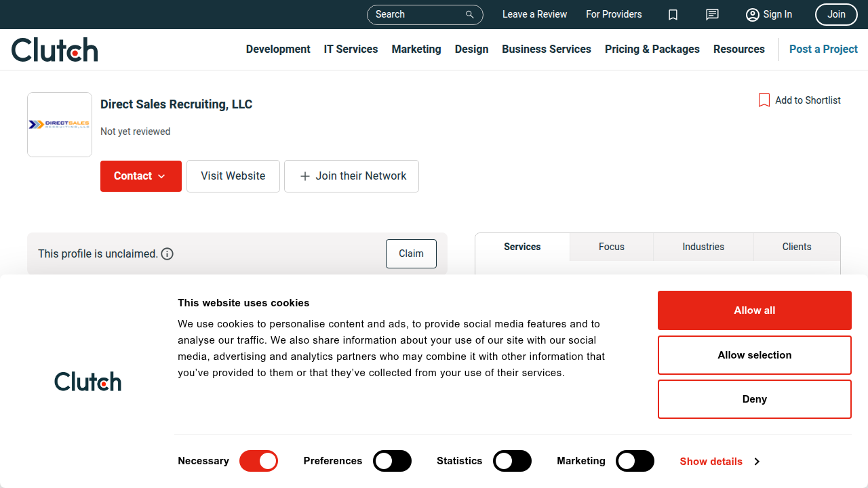
Task: Open the For Providers link
Action: coord(614,14)
